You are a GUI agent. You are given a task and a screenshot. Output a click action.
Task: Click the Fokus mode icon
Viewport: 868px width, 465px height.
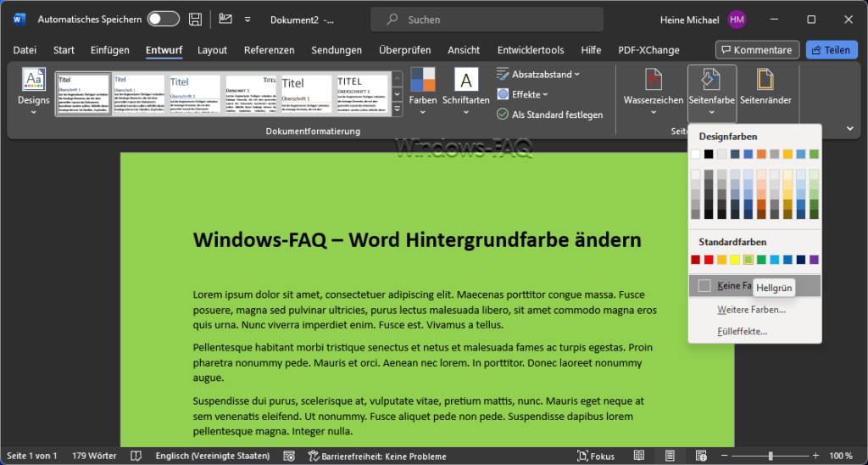[x=582, y=457]
